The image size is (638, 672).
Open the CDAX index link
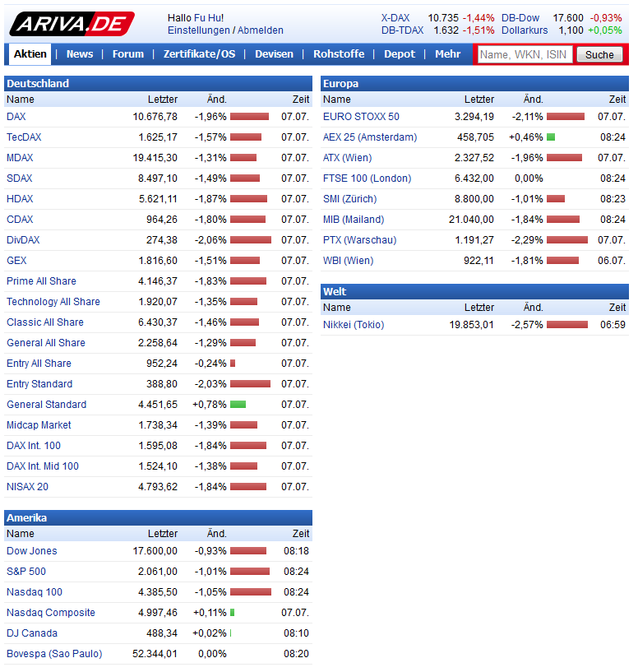[20, 220]
